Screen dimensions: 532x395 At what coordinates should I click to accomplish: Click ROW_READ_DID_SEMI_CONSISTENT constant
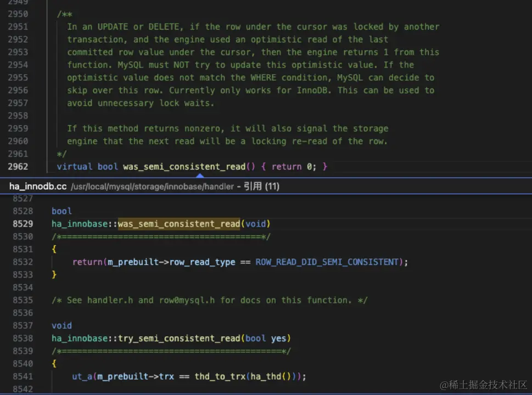pyautogui.click(x=327, y=262)
